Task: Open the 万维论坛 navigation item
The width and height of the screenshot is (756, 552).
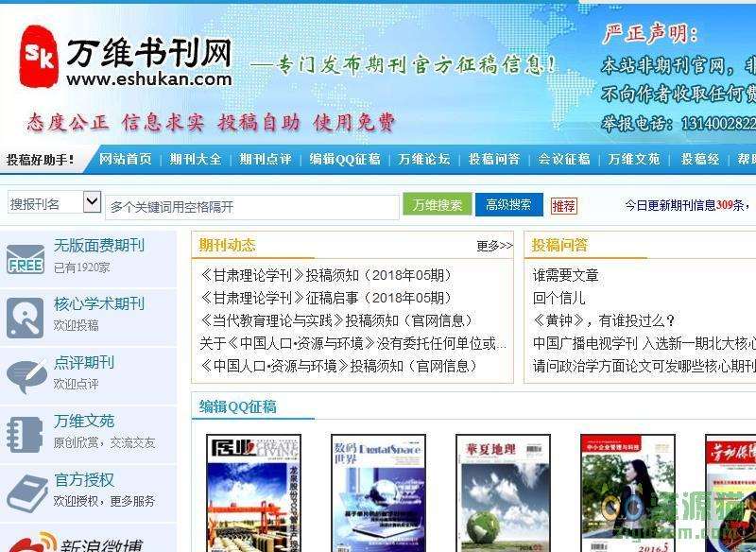Action: click(424, 159)
